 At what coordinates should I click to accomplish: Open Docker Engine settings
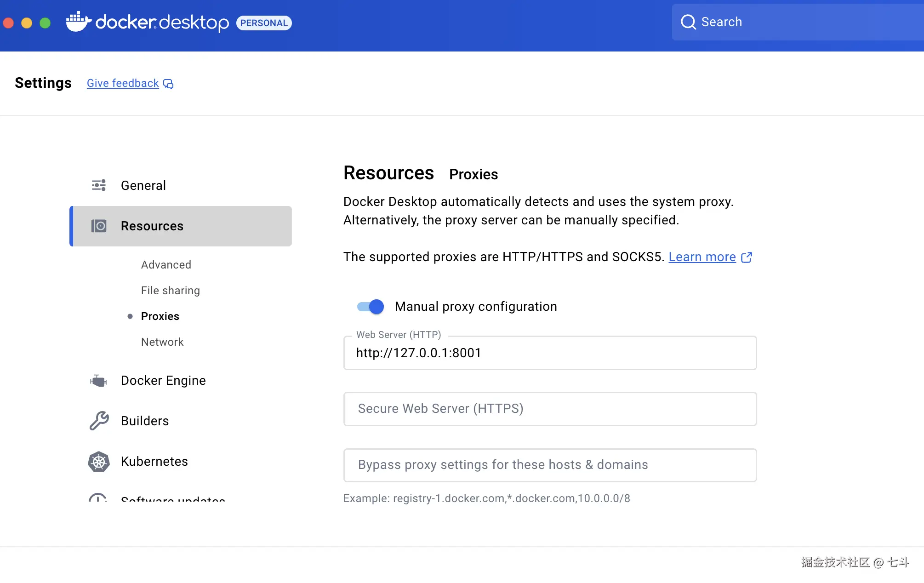click(163, 381)
